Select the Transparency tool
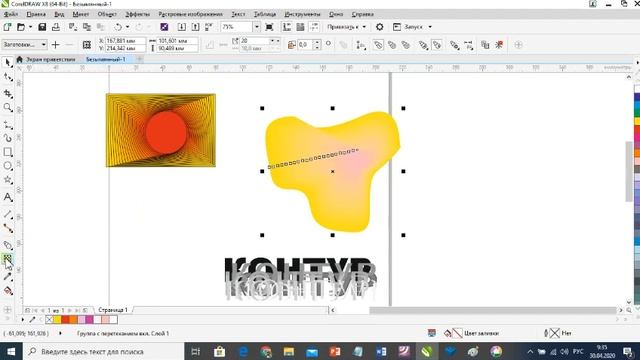Image resolution: width=640 pixels, height=360 pixels. (8, 259)
